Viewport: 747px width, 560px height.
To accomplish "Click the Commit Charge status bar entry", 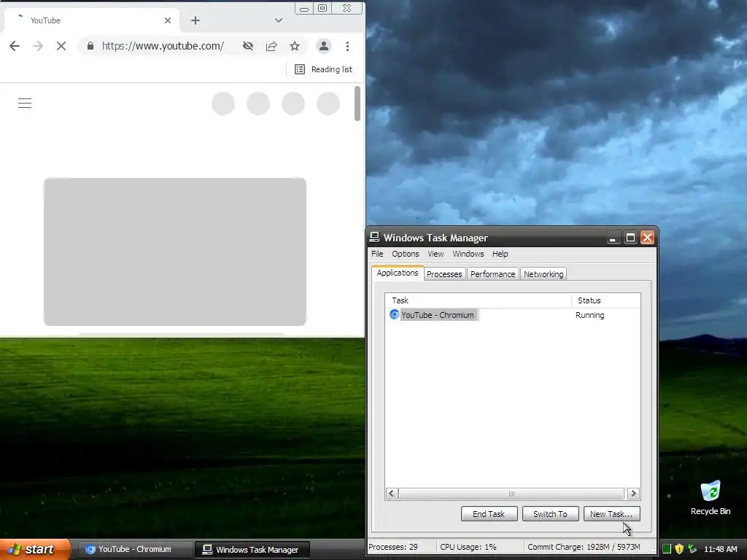I will 584,547.
